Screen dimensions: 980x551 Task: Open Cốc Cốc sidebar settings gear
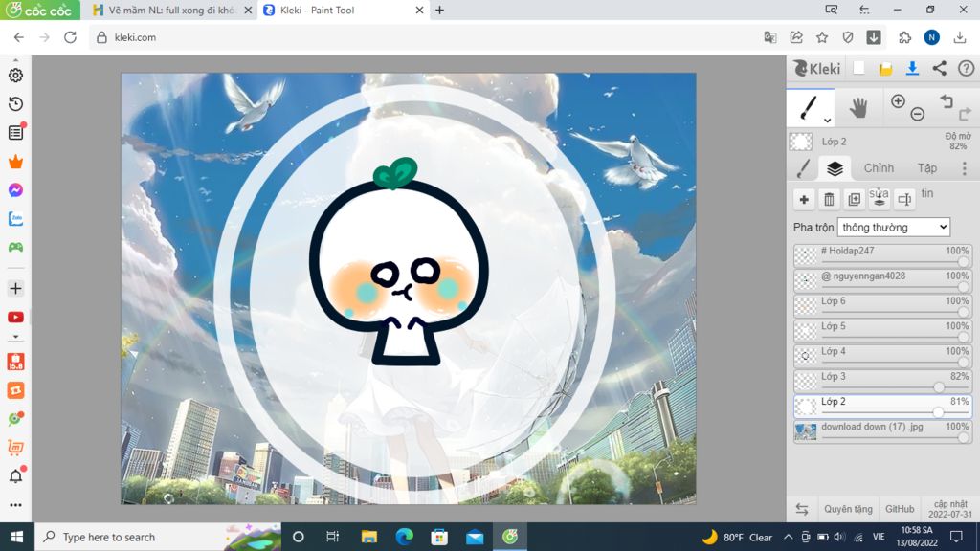[15, 75]
